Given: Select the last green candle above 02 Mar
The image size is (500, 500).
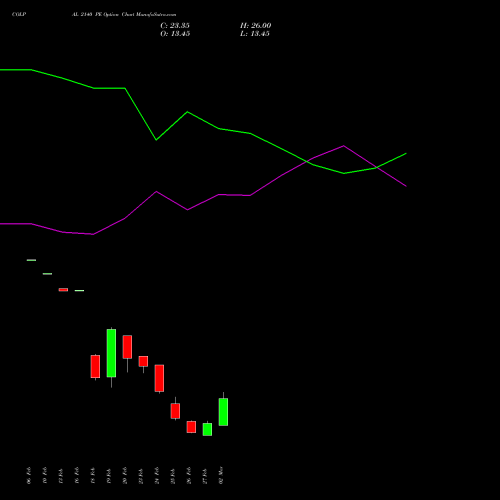Looking at the screenshot, I should (x=223, y=412).
